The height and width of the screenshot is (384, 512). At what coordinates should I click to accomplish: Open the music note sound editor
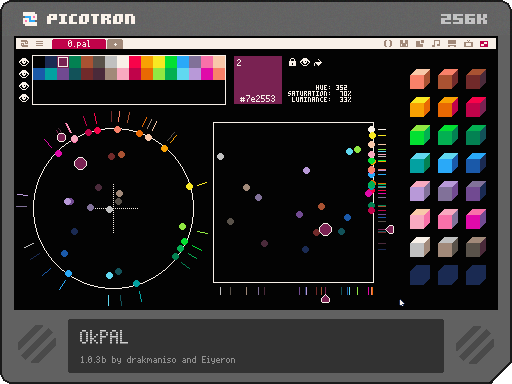coord(436,44)
